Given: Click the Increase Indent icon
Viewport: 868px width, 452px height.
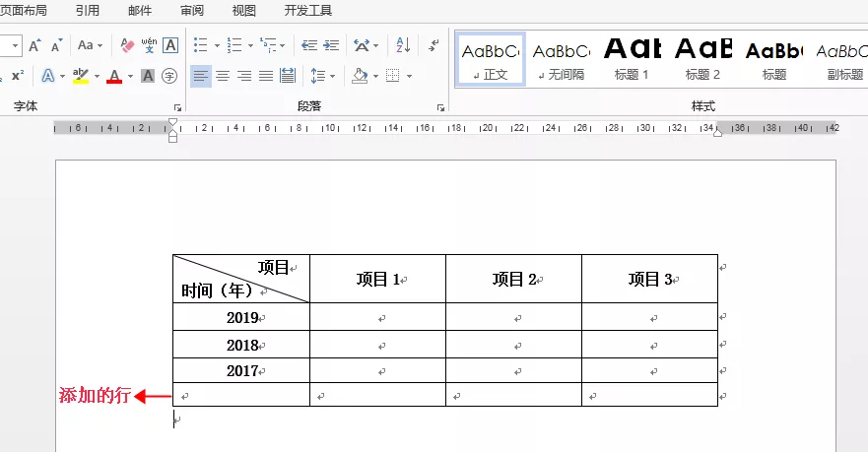Looking at the screenshot, I should click(x=331, y=45).
